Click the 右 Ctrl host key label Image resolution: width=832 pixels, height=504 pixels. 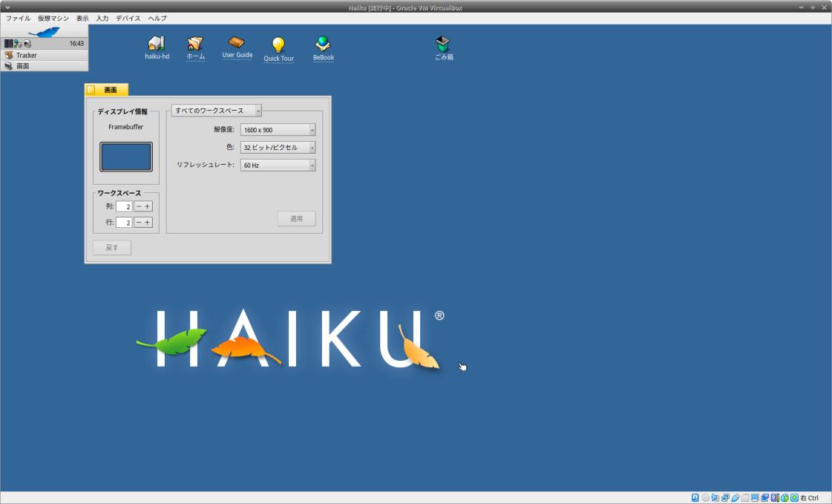[810, 497]
